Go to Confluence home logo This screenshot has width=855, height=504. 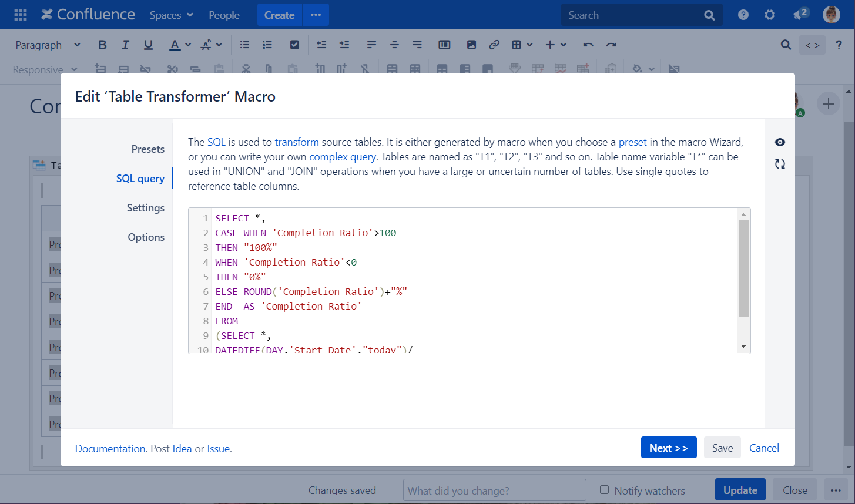88,15
